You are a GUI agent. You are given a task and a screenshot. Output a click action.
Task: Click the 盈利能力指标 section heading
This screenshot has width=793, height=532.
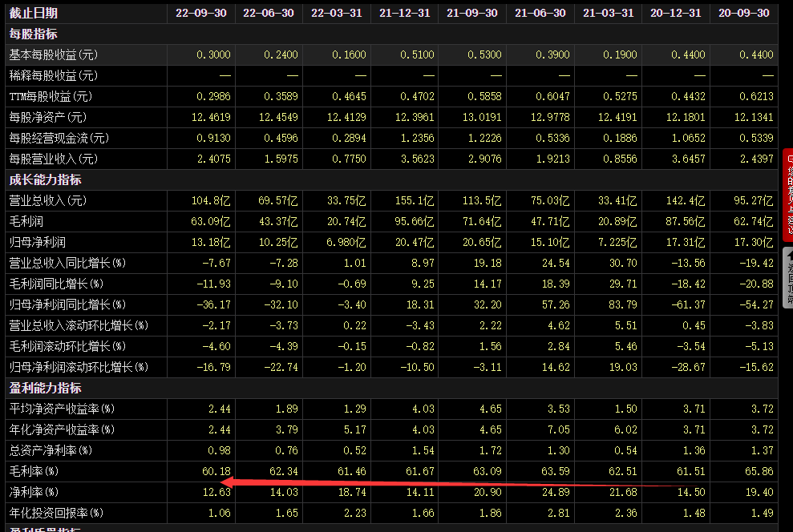46,388
